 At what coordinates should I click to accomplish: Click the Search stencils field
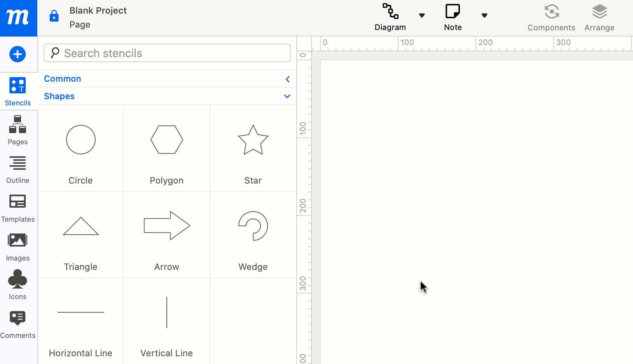pyautogui.click(x=167, y=53)
